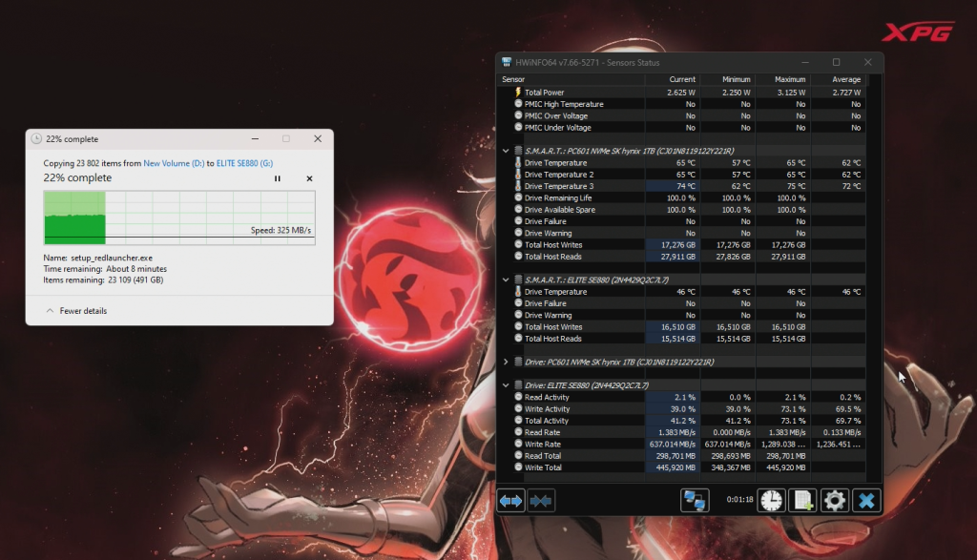The width and height of the screenshot is (977, 560).
Task: Click the icon beside Drive Remaining Life
Action: click(x=518, y=197)
